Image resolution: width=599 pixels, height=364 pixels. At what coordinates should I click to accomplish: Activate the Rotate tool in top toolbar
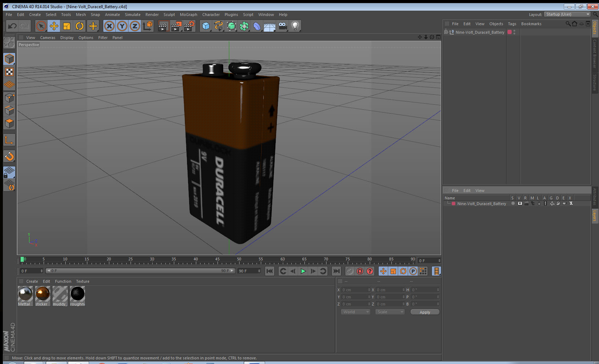click(79, 26)
